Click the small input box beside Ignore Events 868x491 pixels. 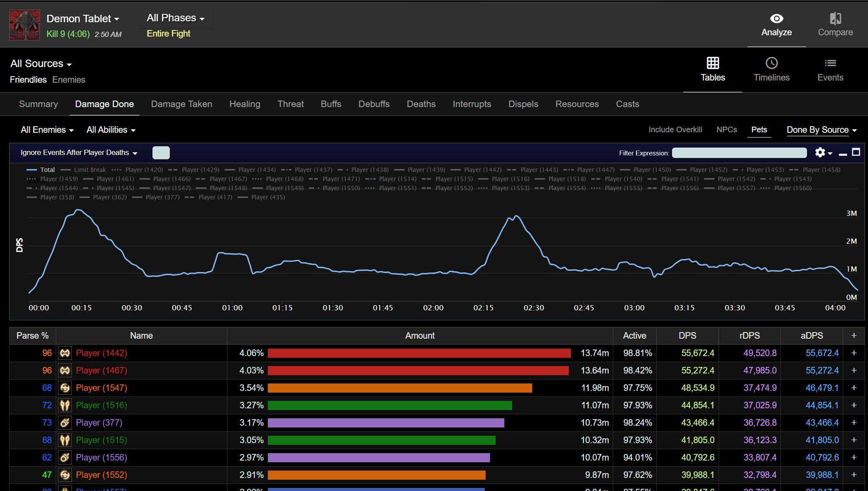coord(161,153)
